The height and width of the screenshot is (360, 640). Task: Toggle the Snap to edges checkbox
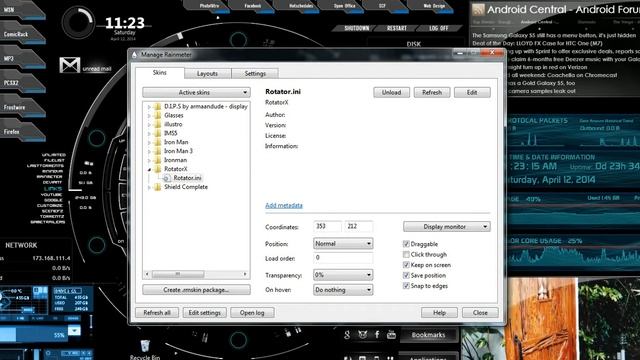pos(406,286)
